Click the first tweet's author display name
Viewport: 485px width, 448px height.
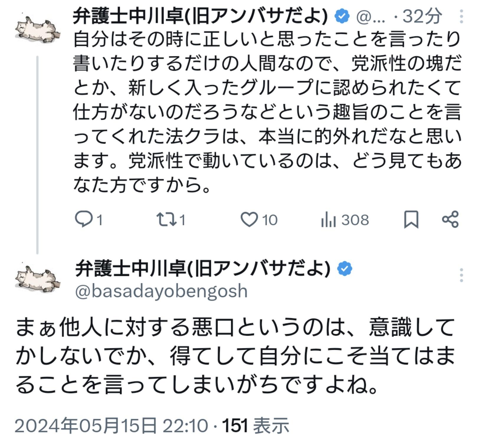(x=200, y=17)
